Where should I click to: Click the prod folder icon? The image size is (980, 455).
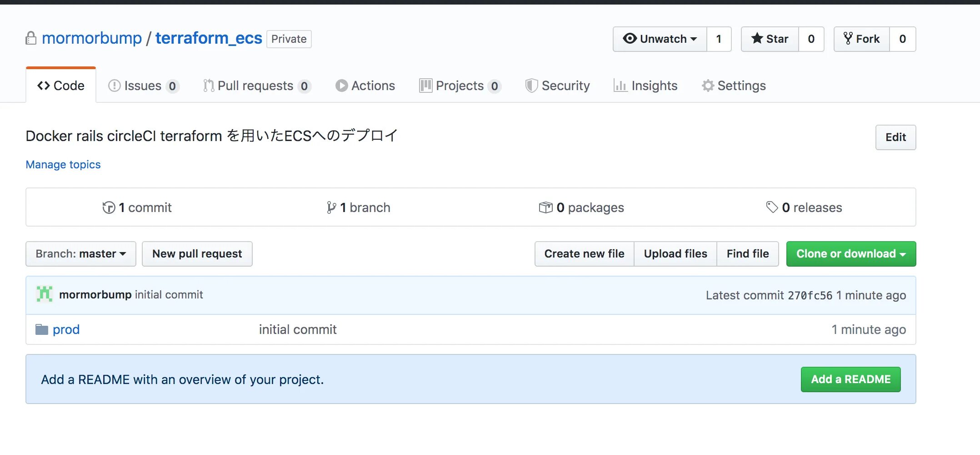[x=42, y=329]
